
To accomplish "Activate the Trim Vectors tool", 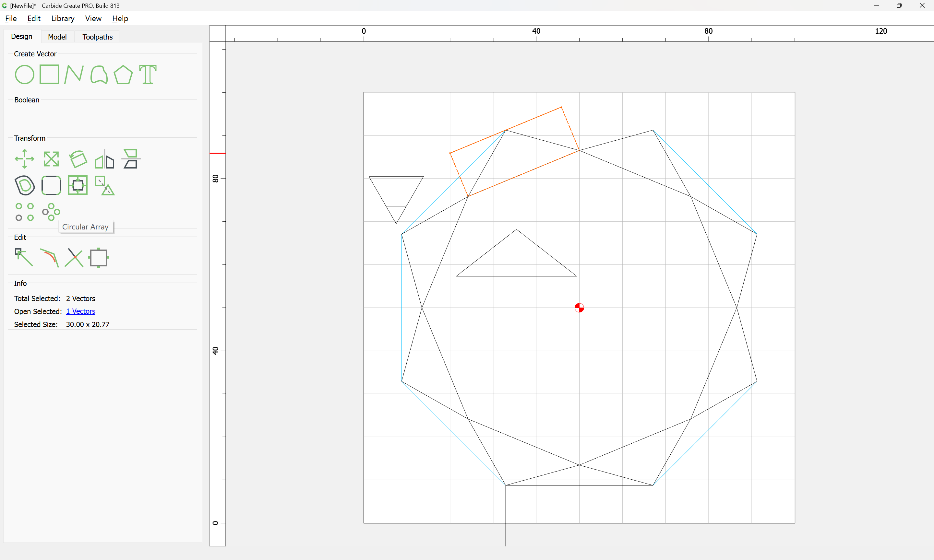I will coord(74,258).
